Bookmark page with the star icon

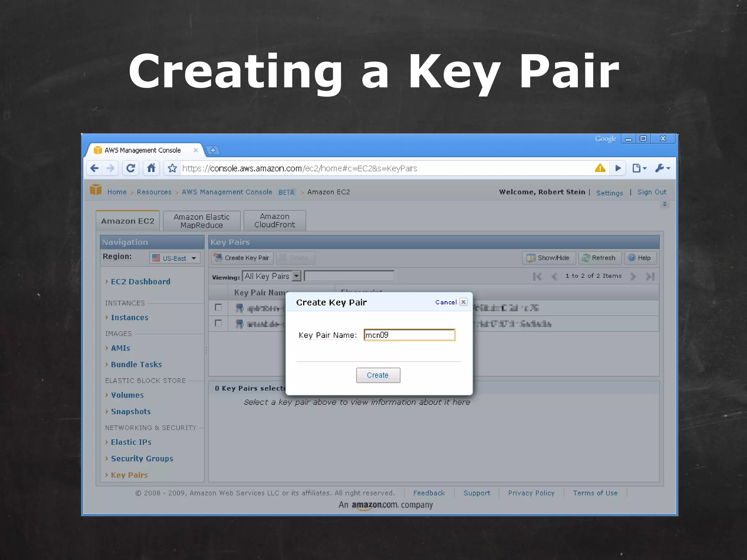click(x=172, y=168)
